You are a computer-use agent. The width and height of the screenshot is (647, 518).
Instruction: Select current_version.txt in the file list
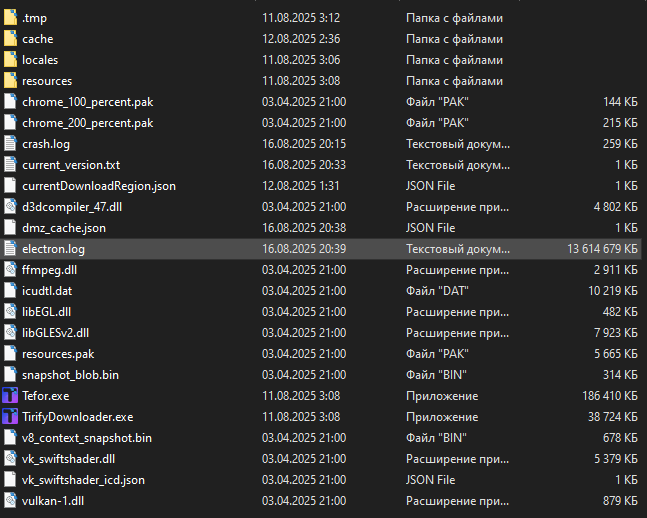pyautogui.click(x=71, y=164)
